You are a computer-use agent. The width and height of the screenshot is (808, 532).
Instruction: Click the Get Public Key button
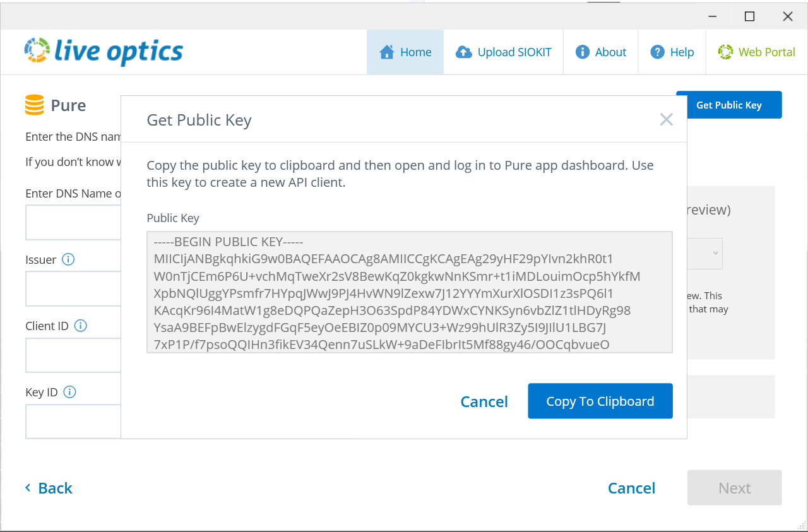tap(728, 105)
